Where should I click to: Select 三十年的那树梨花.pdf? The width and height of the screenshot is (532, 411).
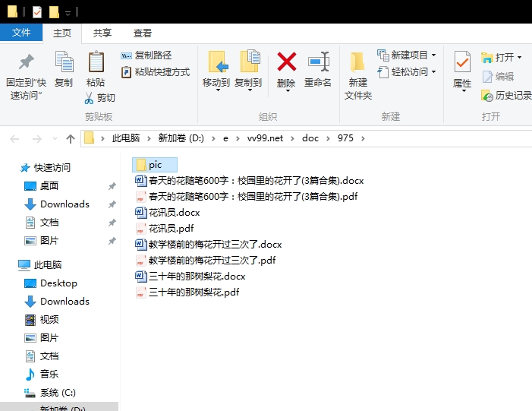(x=187, y=292)
